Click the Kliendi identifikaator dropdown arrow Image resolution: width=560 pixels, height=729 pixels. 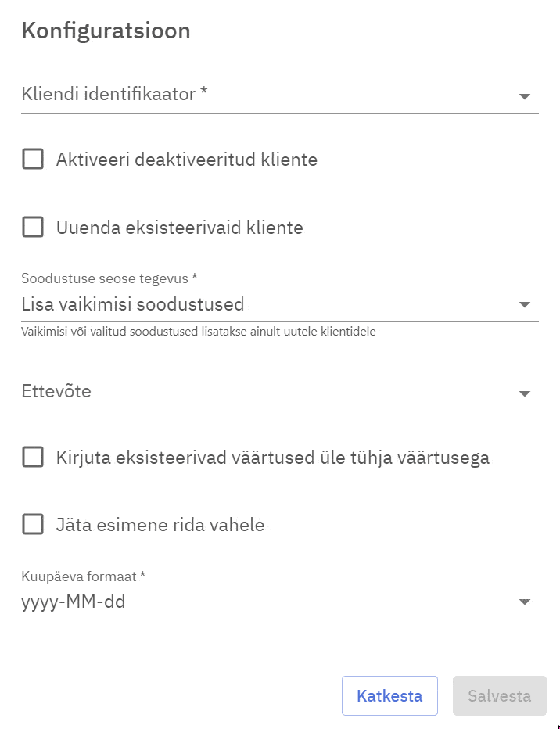524,96
